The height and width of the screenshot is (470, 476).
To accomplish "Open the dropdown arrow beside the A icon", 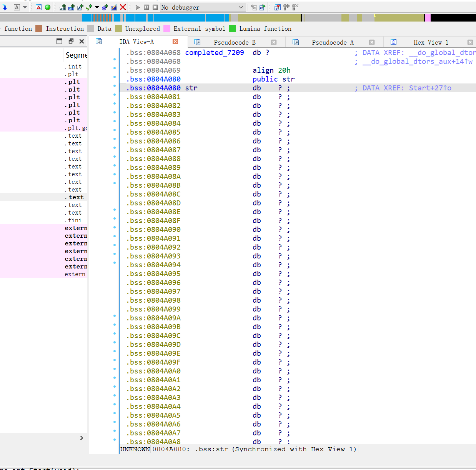I will point(25,7).
